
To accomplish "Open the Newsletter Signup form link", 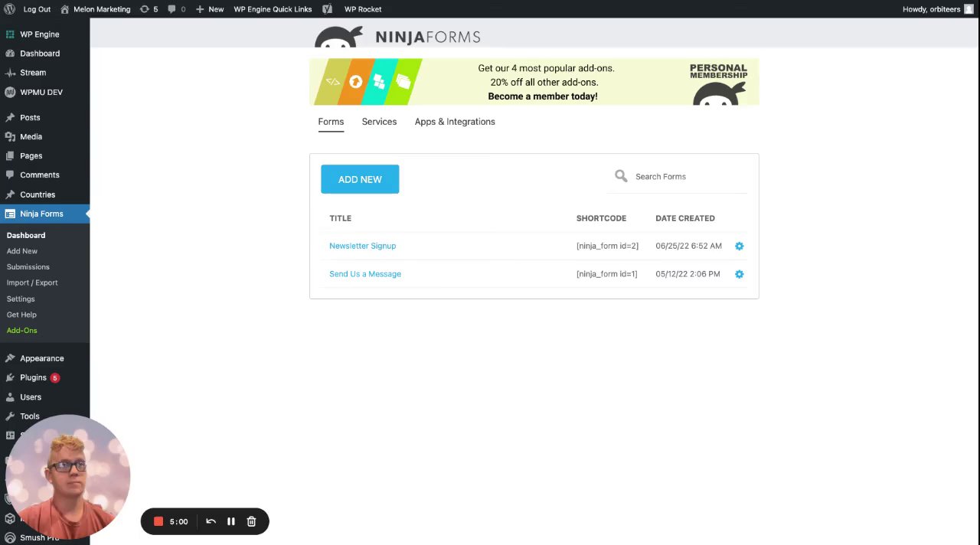I will [362, 246].
